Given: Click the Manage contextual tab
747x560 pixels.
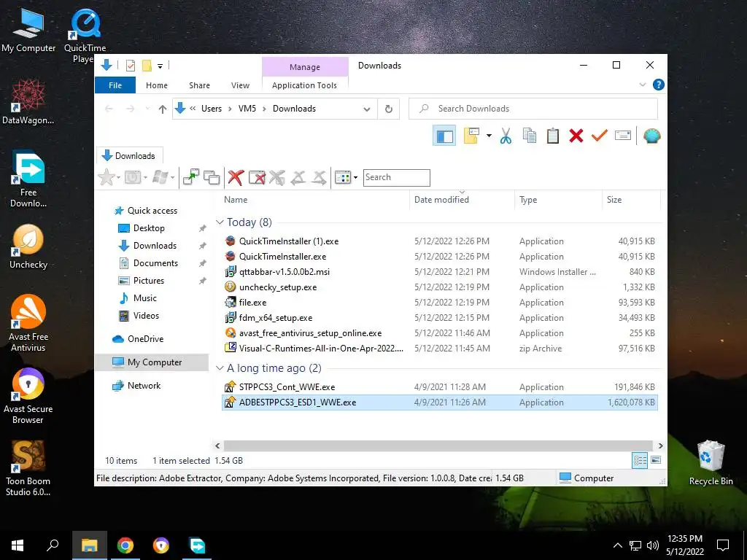Looking at the screenshot, I should pos(305,67).
